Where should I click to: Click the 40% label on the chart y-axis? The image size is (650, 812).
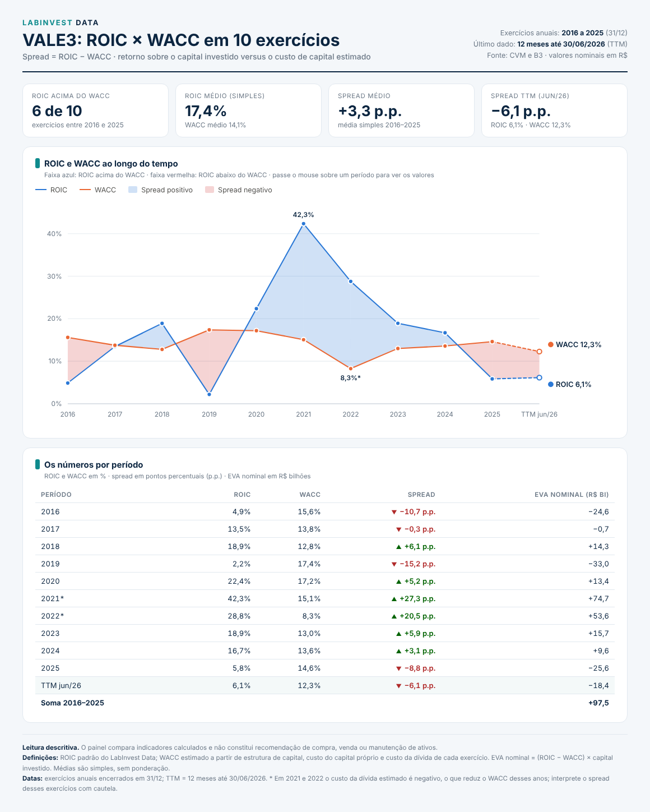(x=54, y=234)
